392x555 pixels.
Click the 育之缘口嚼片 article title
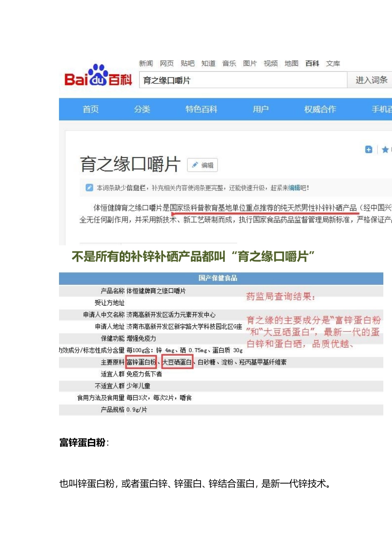(x=130, y=164)
